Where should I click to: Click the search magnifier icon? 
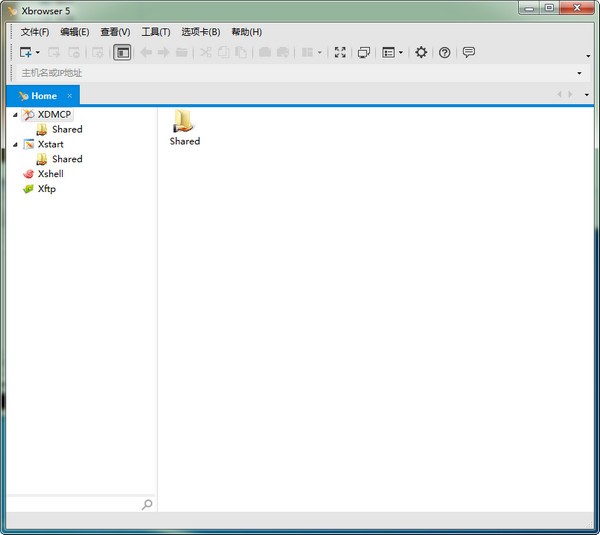tap(147, 504)
